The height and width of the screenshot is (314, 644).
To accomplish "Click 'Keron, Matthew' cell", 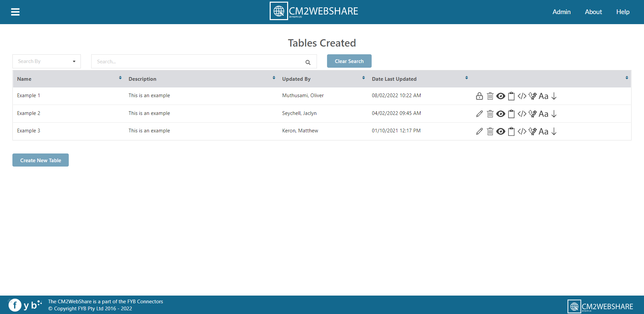I will (x=300, y=131).
